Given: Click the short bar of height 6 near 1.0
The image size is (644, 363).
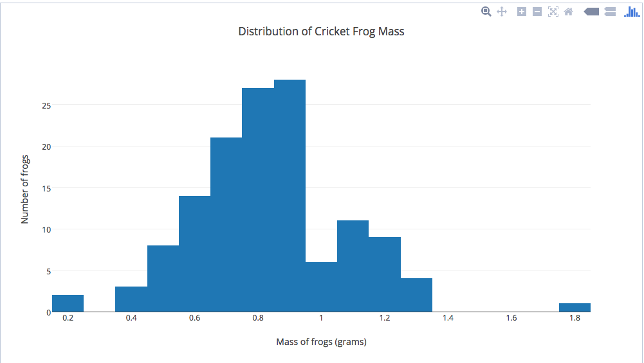Looking at the screenshot, I should point(321,287).
